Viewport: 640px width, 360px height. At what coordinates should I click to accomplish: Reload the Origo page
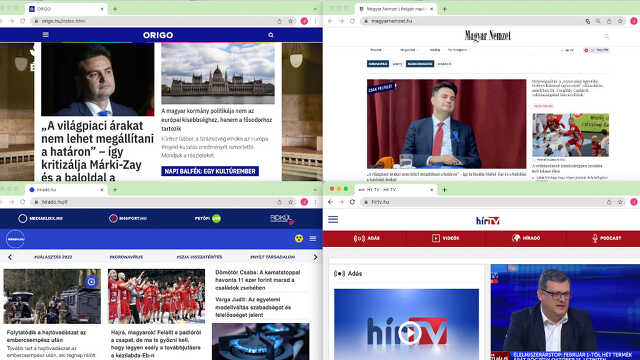click(23, 21)
